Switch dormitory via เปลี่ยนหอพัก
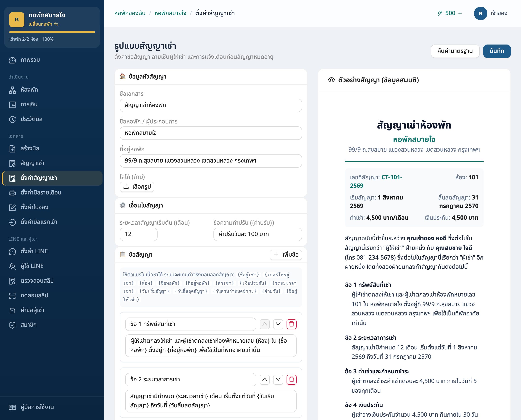 tap(43, 24)
